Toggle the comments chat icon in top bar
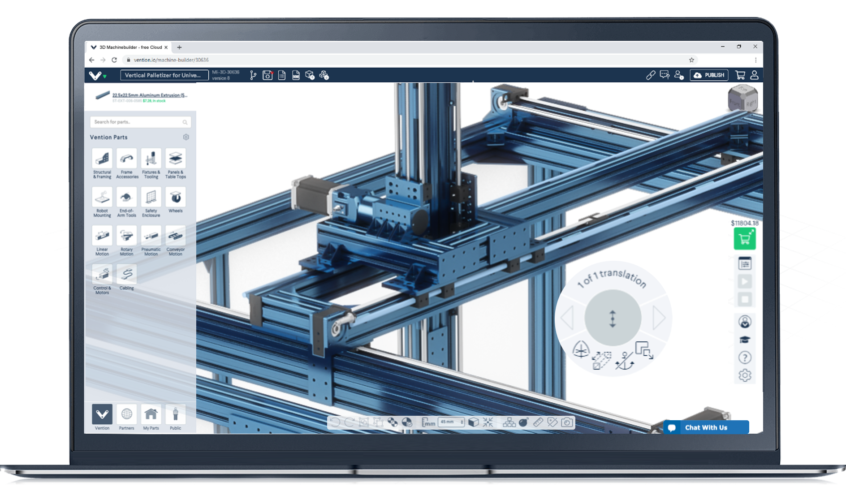Screen dimensions: 846x504 point(664,75)
